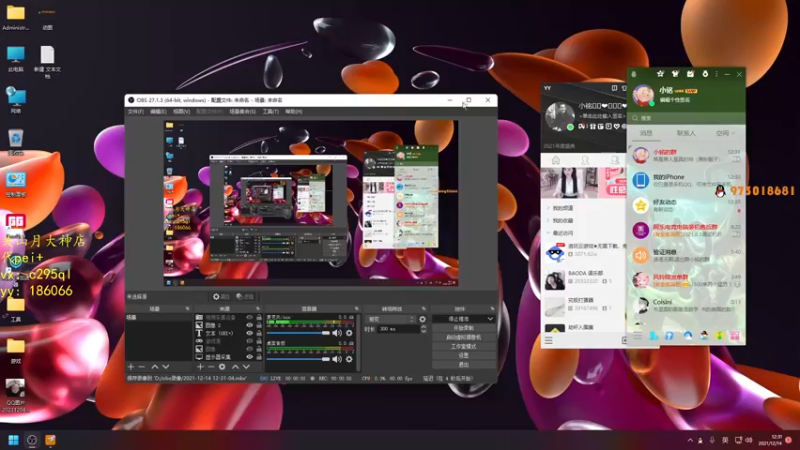Viewport: 800px width, 450px height.
Task: Open the 好友动态 entry in QQ
Action: click(x=686, y=205)
